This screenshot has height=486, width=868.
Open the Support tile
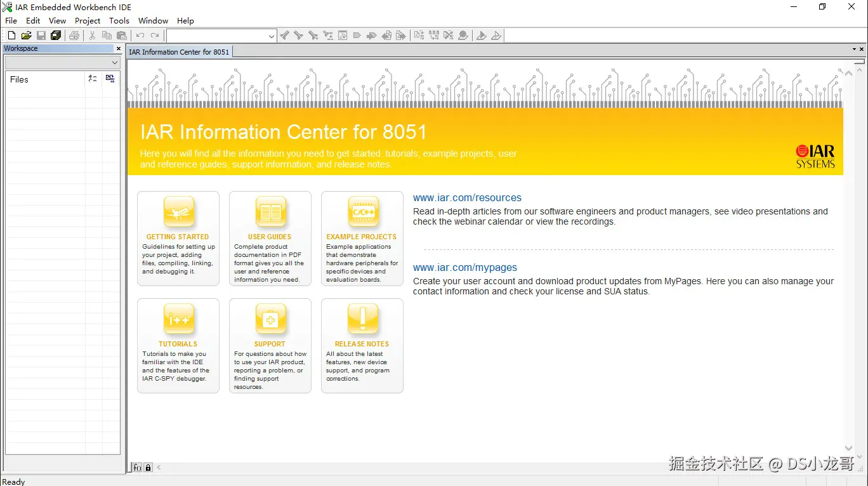point(270,346)
